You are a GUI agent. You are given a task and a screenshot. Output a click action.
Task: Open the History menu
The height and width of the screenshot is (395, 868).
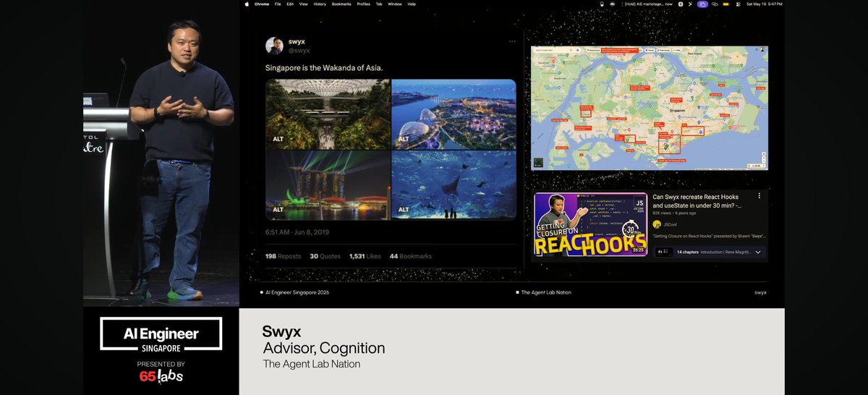point(320,4)
